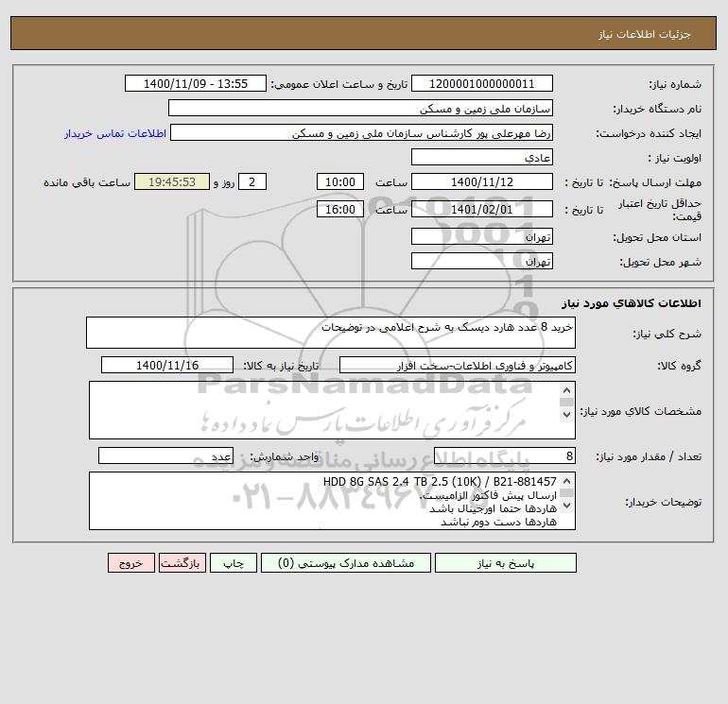
Task: Click the priority field عادی
Action: [x=482, y=158]
